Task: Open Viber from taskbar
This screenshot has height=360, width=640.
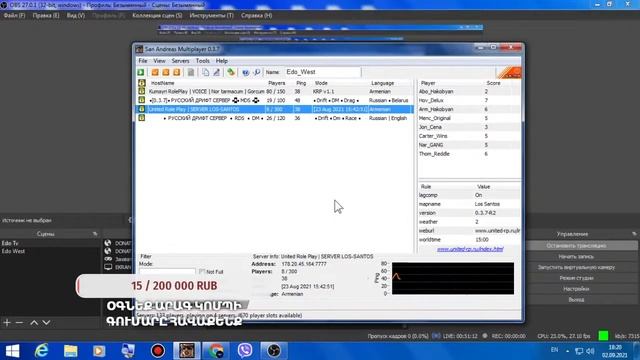Action: click(x=245, y=351)
